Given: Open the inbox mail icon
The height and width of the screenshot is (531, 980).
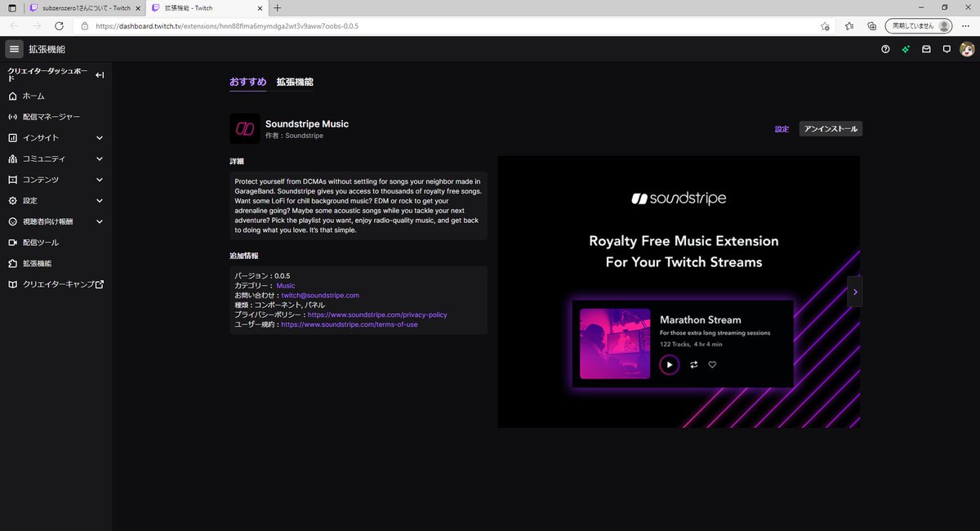Looking at the screenshot, I should (926, 49).
